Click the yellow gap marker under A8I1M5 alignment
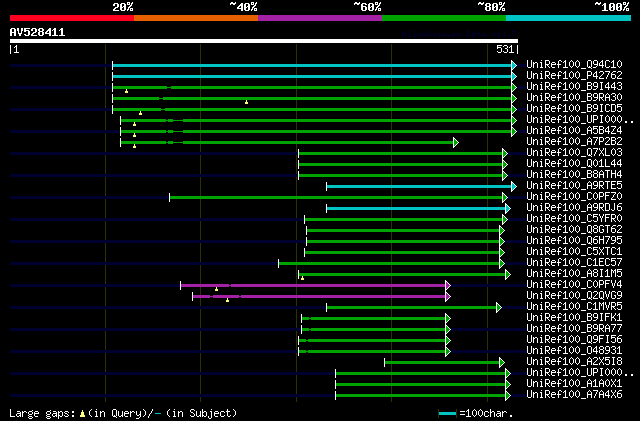640x421 pixels. pos(302,278)
